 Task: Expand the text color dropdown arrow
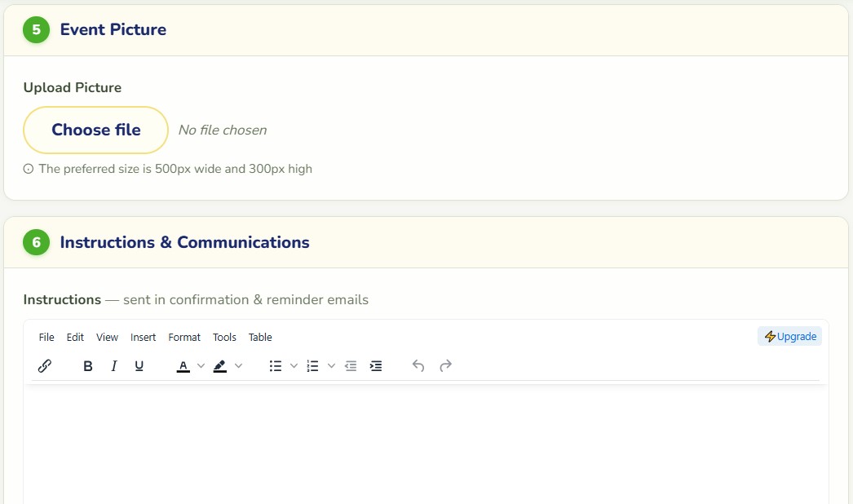pos(201,365)
